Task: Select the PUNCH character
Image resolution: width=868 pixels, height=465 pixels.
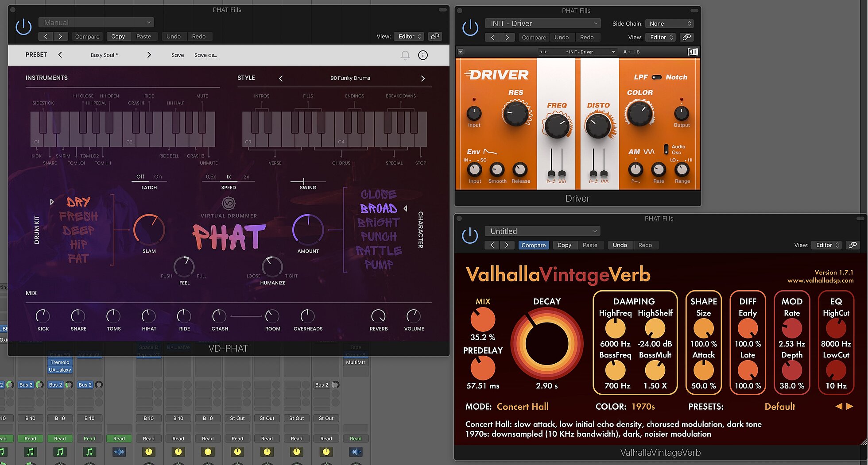Action: coord(379,237)
